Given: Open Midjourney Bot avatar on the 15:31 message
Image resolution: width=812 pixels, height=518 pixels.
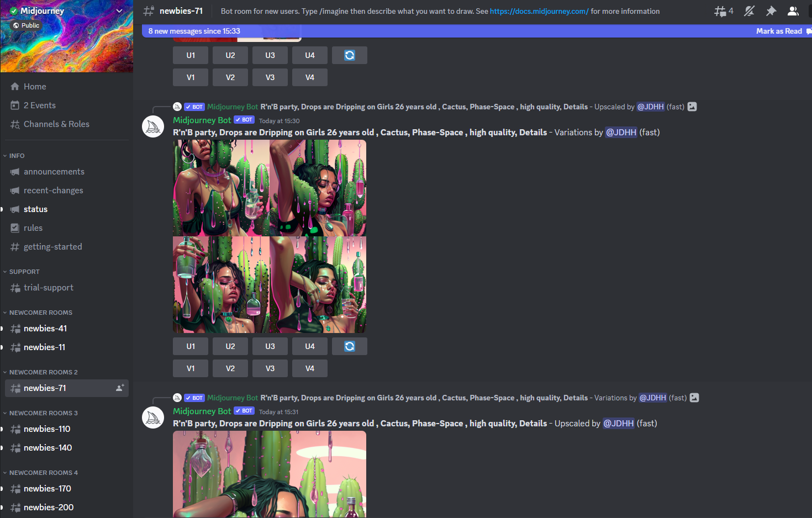Looking at the screenshot, I should [153, 418].
